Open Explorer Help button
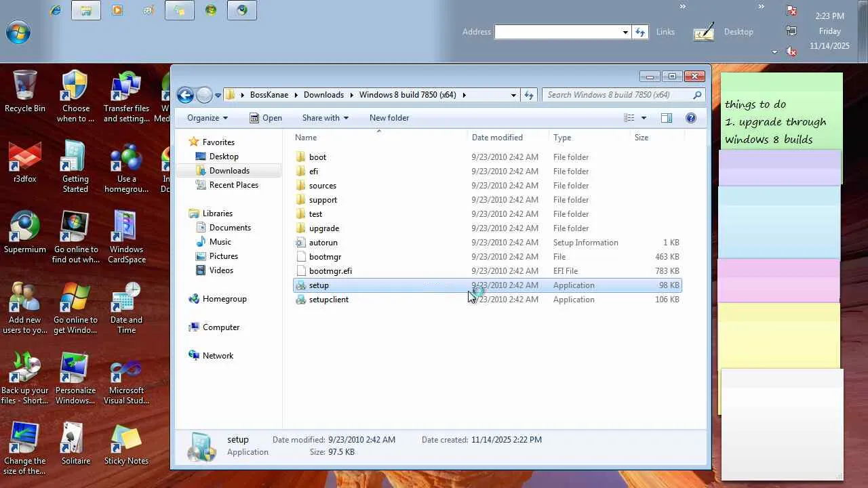The height and width of the screenshot is (488, 868). click(691, 118)
